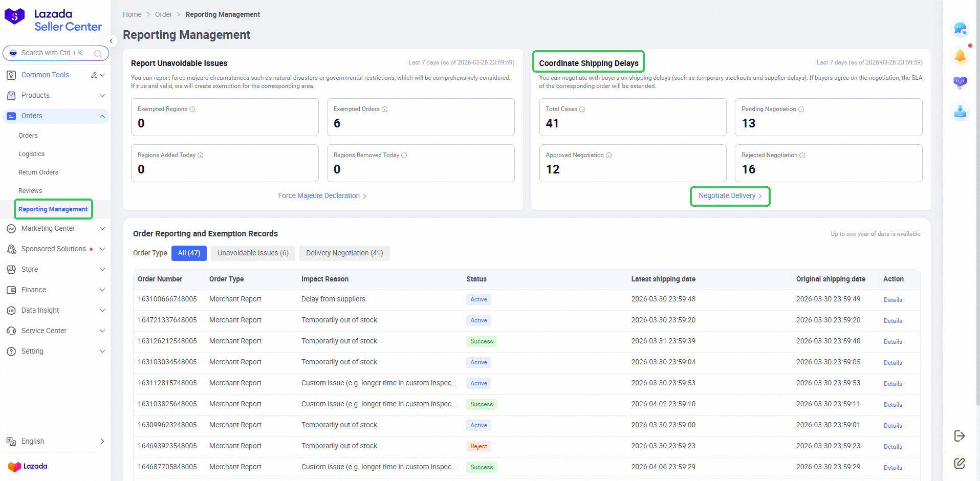980x481 pixels.
Task: Click info icon next to Rejected Negotiation
Action: point(802,156)
